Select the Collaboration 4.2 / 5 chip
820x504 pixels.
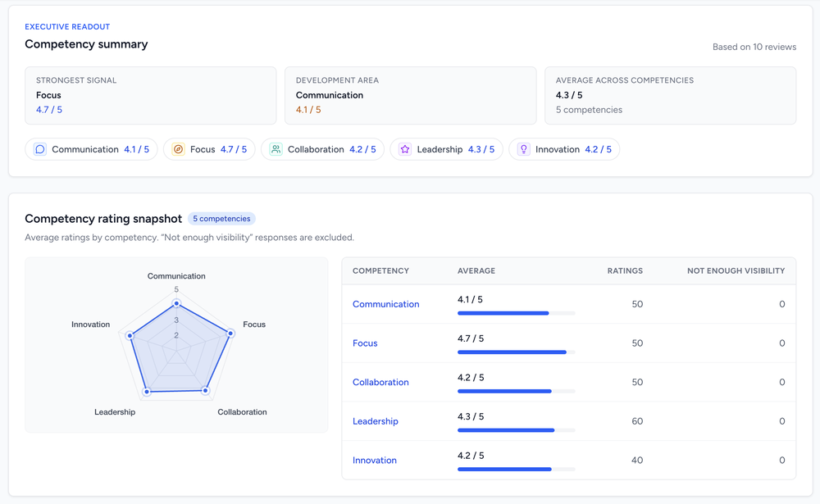pyautogui.click(x=322, y=149)
